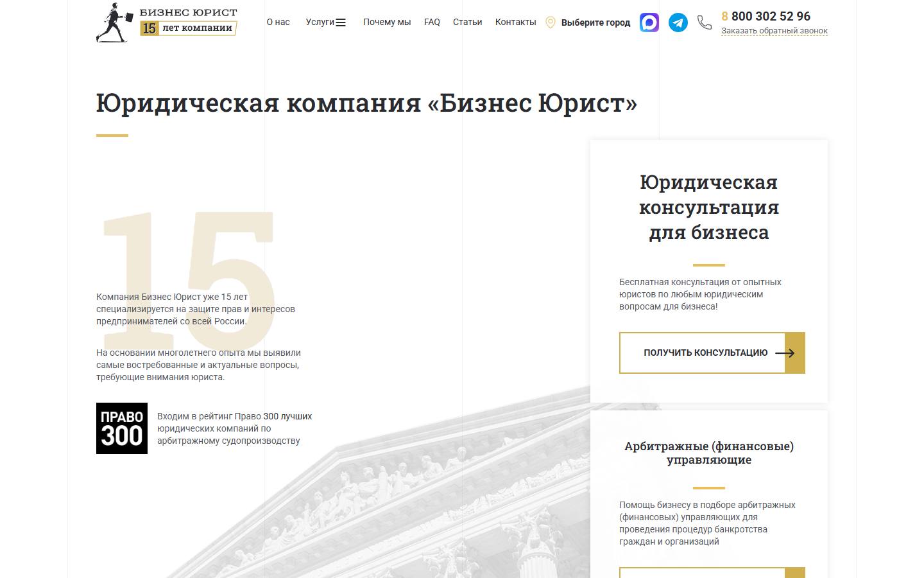Screen dimensions: 924x578
Task: Open the О нас menu item
Action: [x=278, y=22]
